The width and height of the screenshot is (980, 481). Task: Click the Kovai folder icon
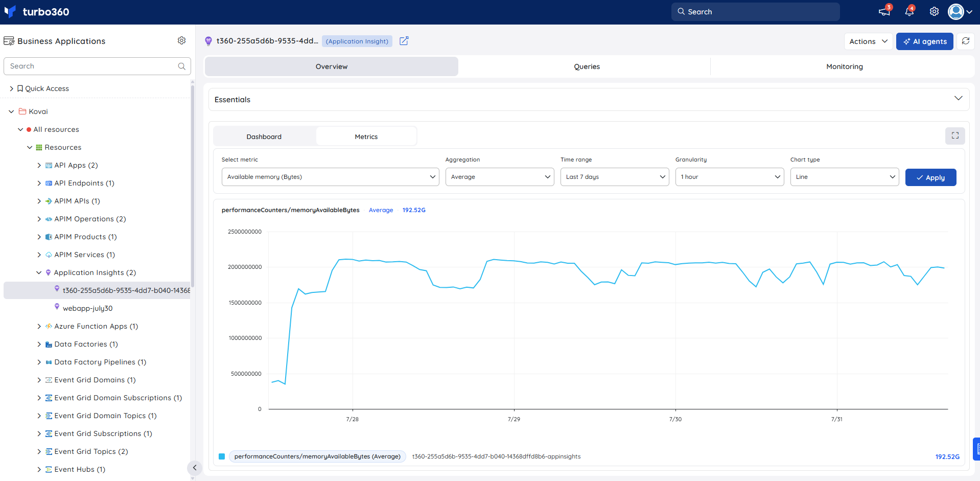(22, 111)
